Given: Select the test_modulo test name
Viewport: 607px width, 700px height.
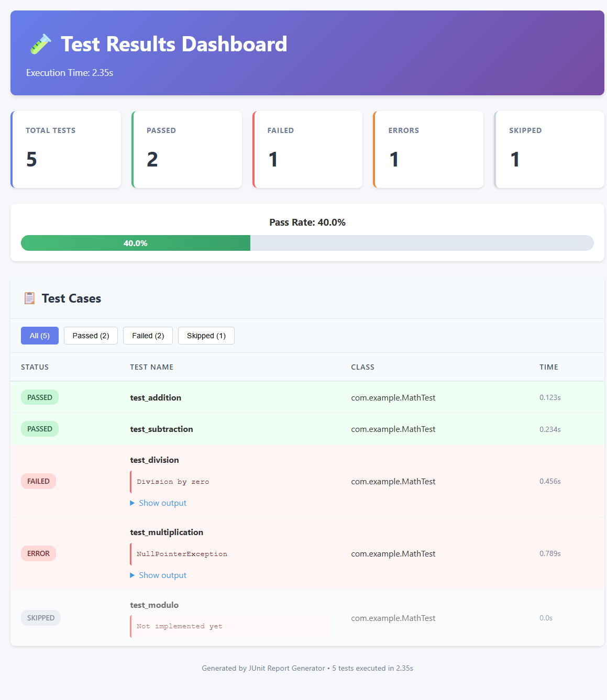Looking at the screenshot, I should coord(154,605).
